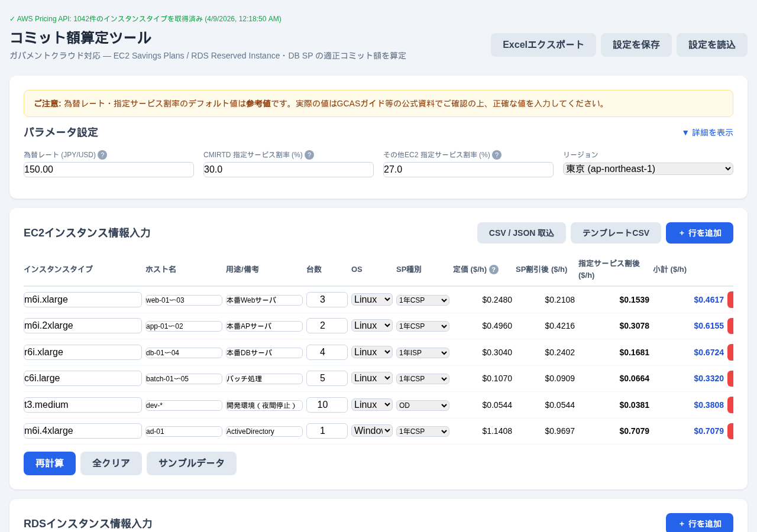Click subtotal $0.4617
This screenshot has width=757, height=532.
coord(709,300)
